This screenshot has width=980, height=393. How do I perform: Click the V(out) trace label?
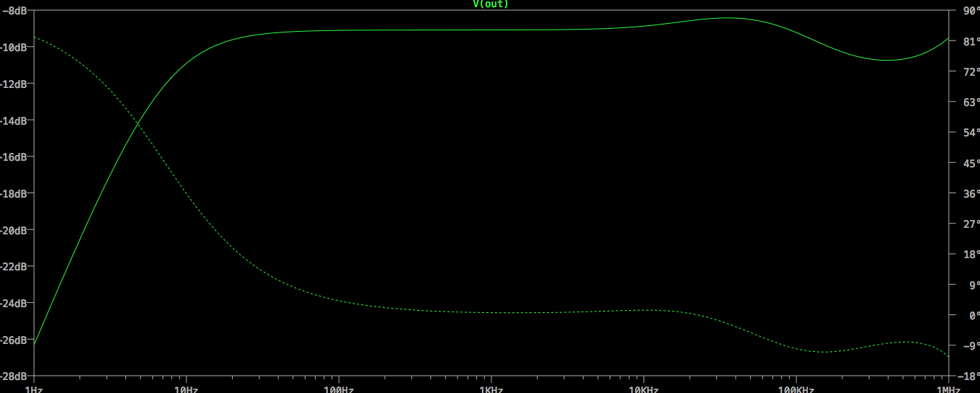point(490,4)
